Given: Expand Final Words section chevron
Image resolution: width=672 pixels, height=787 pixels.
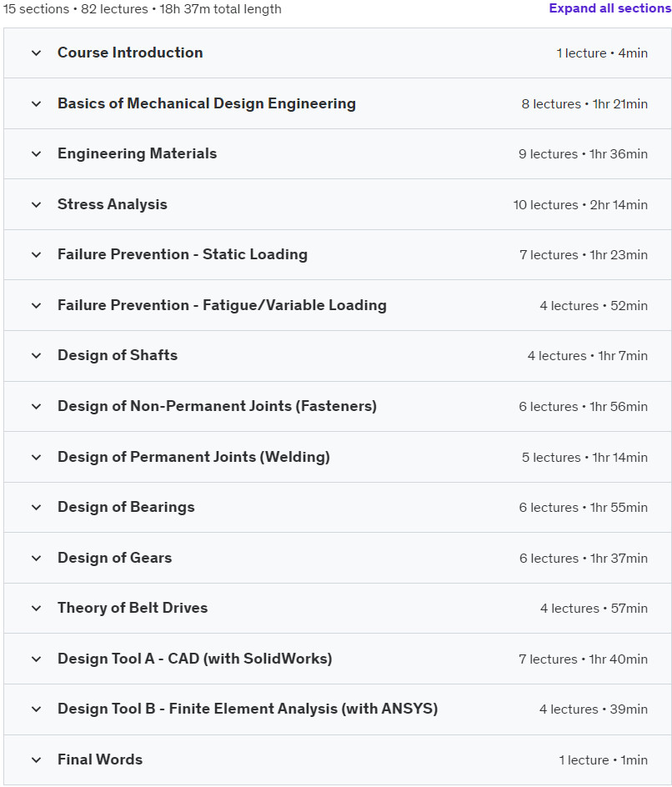Looking at the screenshot, I should (36, 759).
